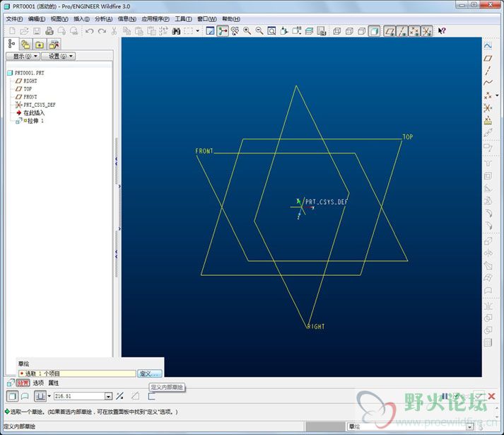Click the Cut scissors icon
504x435 pixels.
[x=114, y=31]
